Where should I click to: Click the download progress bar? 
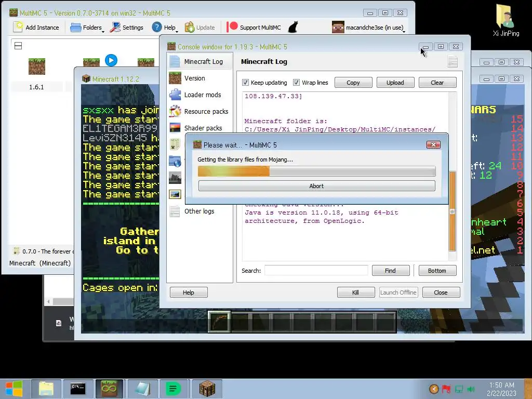[316, 171]
